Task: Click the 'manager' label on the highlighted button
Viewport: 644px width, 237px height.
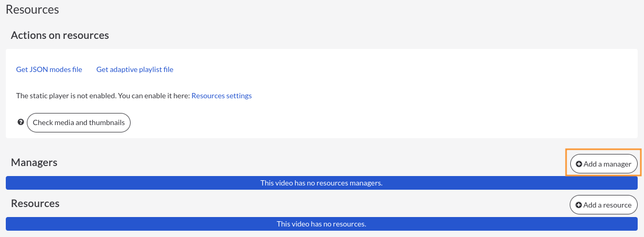Action: coord(617,164)
